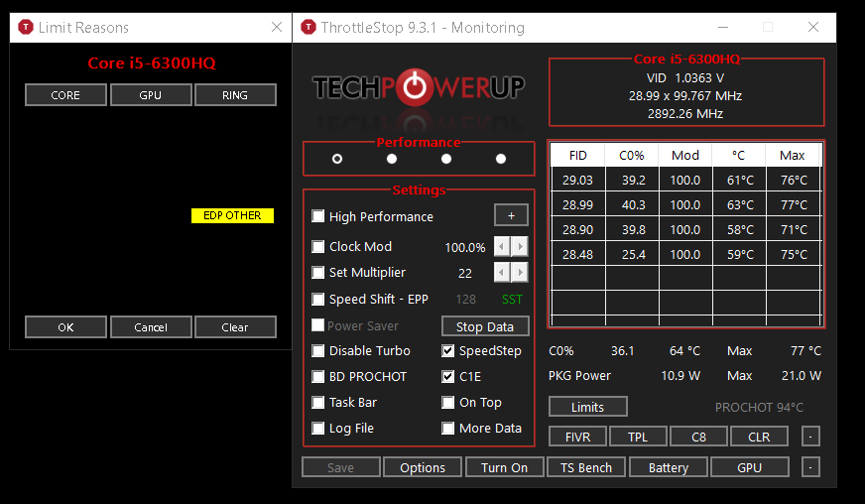Click the Stop Data button
This screenshot has width=865, height=504.
[485, 326]
